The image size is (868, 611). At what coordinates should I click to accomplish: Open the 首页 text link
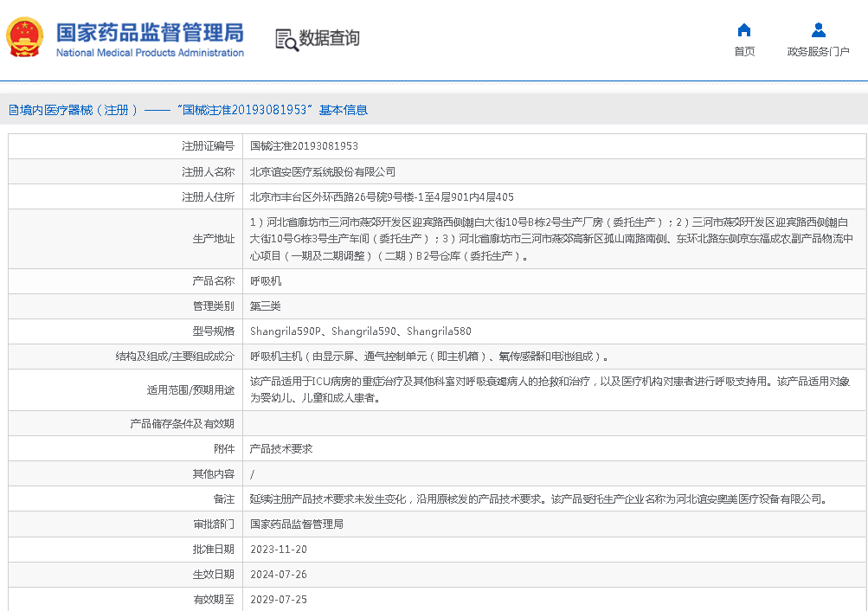pyautogui.click(x=744, y=52)
